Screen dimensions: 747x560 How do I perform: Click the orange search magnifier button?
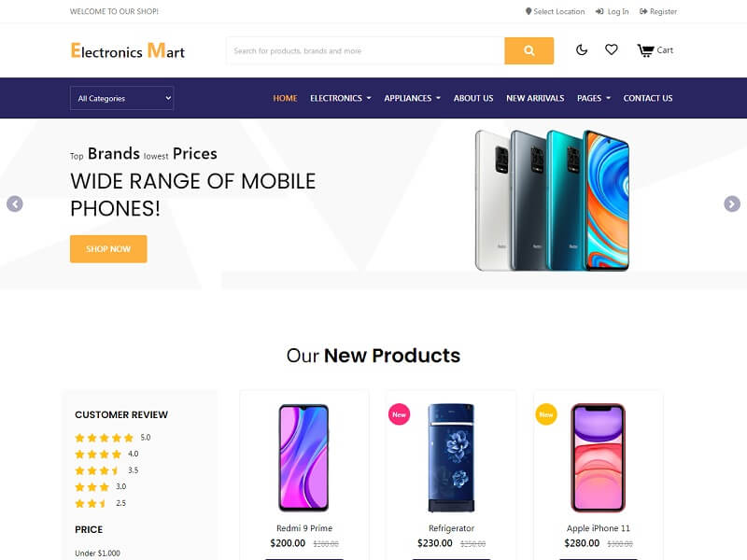coord(529,50)
